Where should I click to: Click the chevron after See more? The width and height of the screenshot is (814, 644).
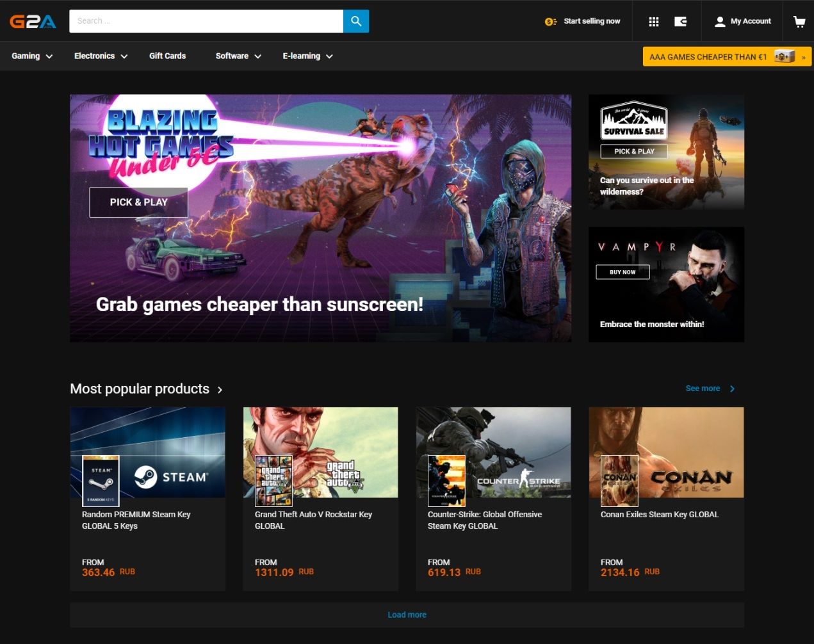coord(733,389)
